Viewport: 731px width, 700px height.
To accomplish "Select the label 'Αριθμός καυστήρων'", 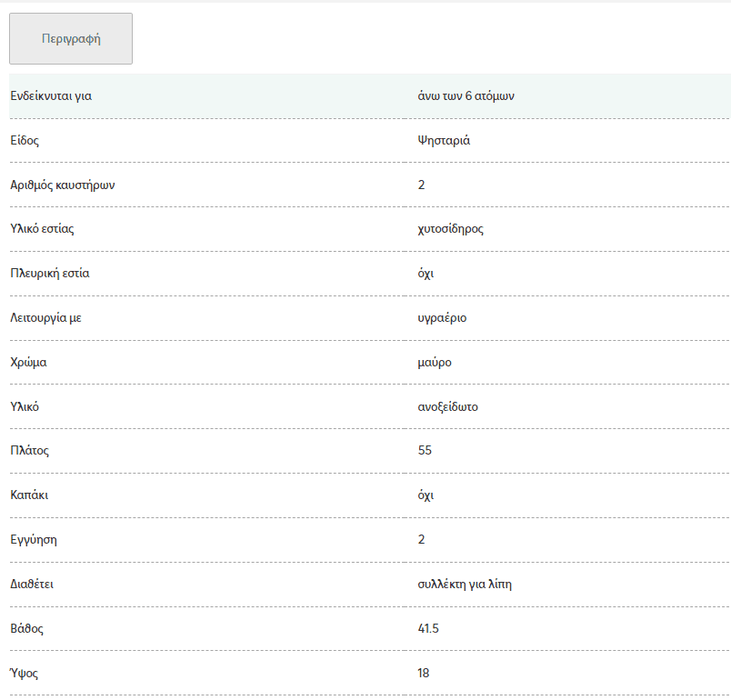I will click(63, 185).
